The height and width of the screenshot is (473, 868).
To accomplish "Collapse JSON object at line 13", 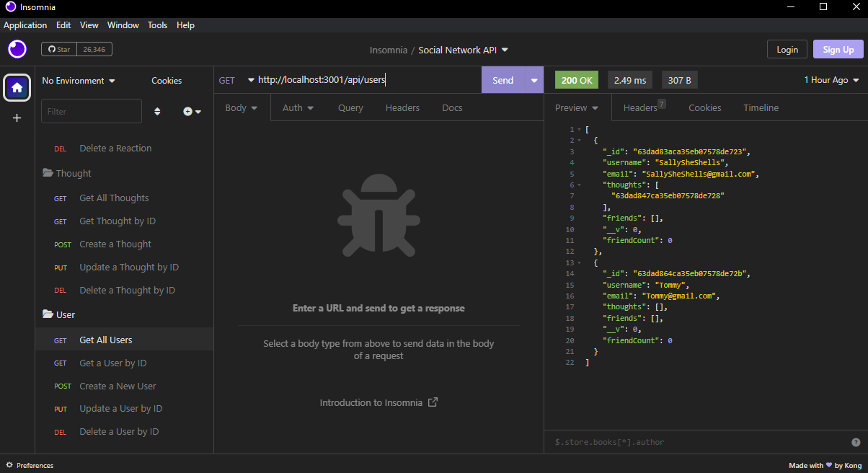I will [579, 262].
